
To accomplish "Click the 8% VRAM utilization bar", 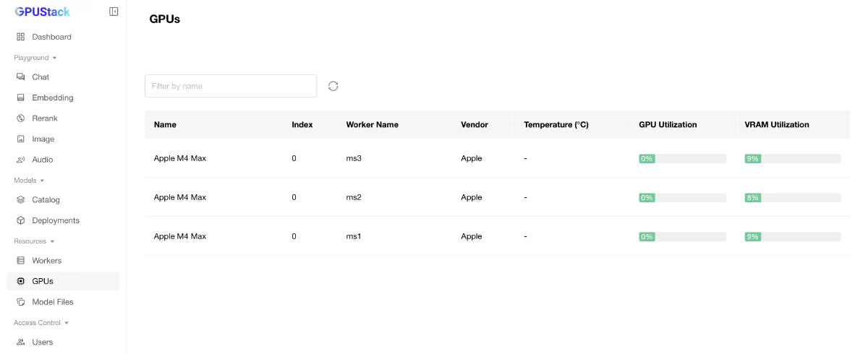I will pos(793,197).
